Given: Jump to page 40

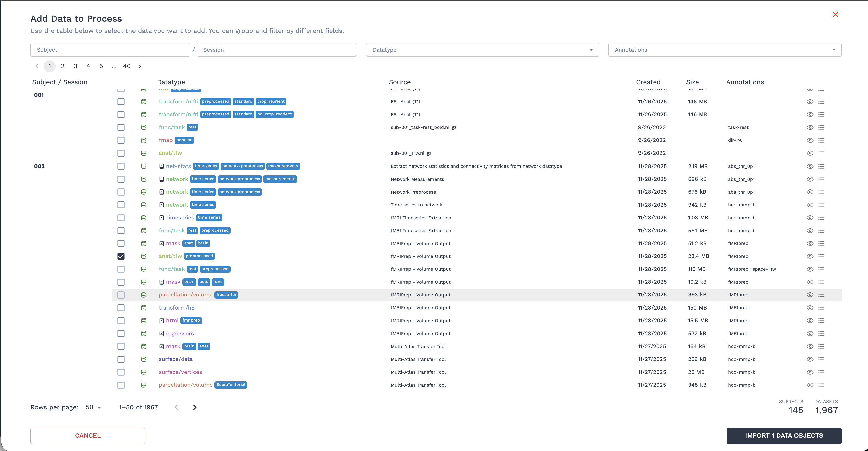Looking at the screenshot, I should coord(127,66).
